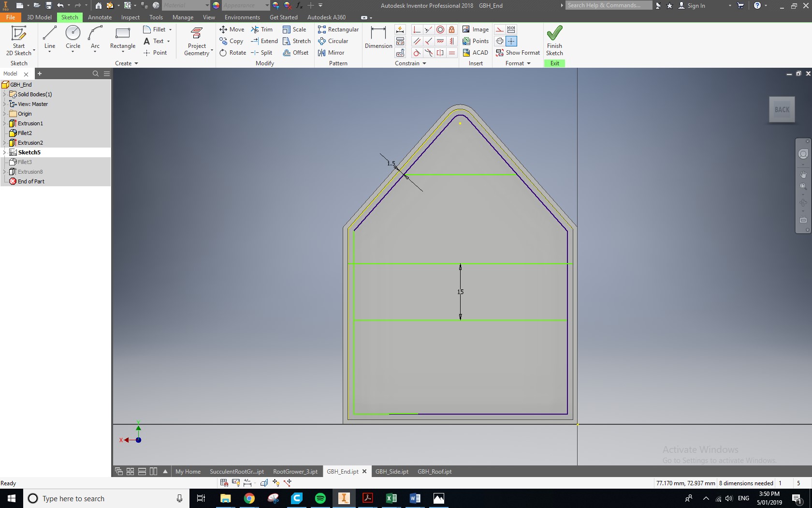Open the Manage ribbon tab
Screen dimensions: 812x508
point(183,17)
